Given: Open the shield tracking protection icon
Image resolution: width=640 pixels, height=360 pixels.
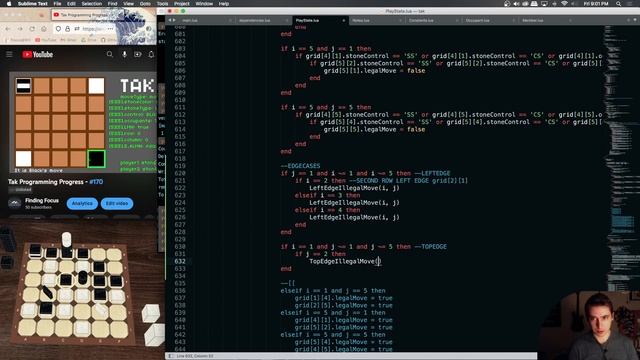Looking at the screenshot, I should (58, 29).
